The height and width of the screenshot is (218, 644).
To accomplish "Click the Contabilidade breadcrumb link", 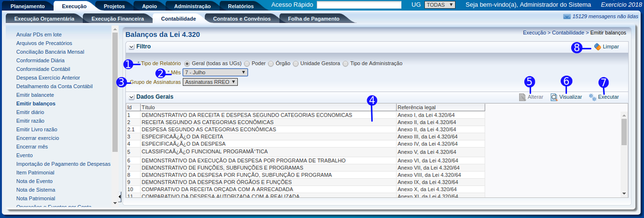I will point(568,33).
